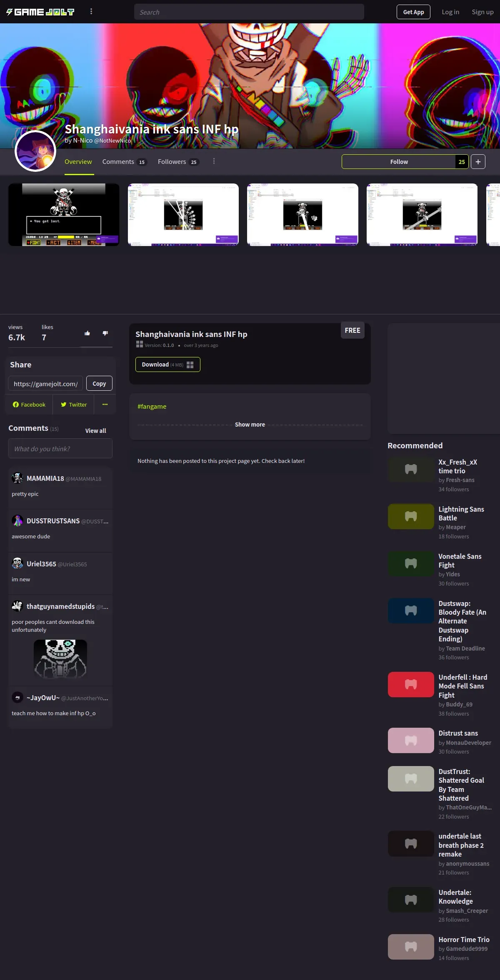
Task: Open Vonetale Sans Fight game icon
Action: click(411, 563)
